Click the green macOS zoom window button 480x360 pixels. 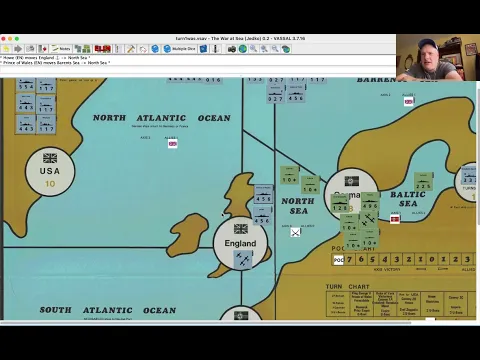click(17, 39)
